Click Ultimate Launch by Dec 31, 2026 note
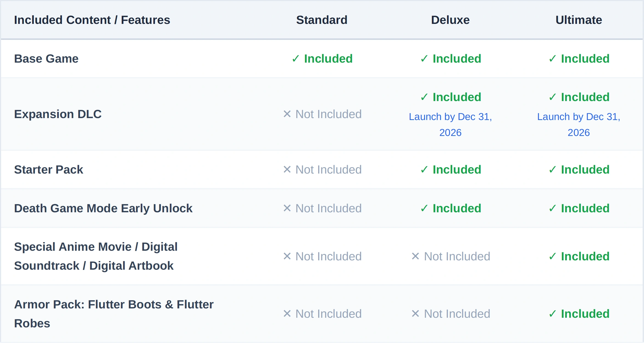644x343 pixels. pos(579,125)
